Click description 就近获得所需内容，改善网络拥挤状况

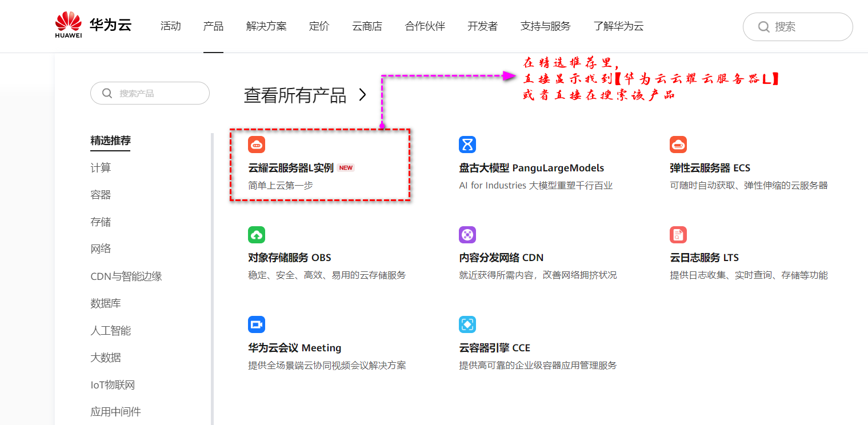click(x=538, y=275)
